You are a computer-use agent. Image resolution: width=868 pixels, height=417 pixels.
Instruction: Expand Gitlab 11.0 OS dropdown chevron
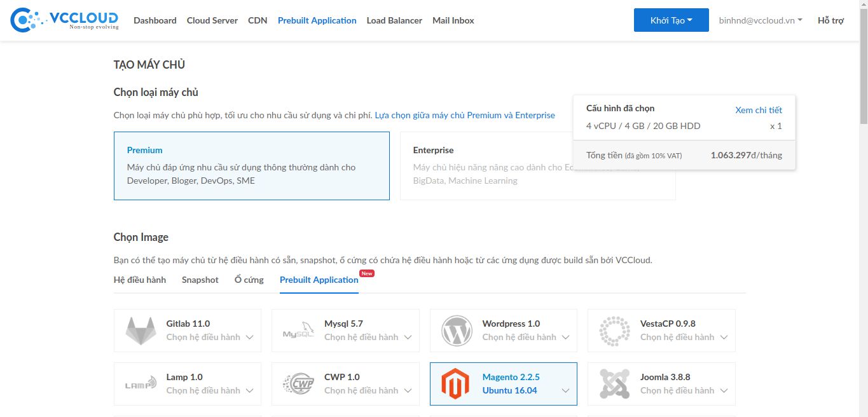click(x=249, y=338)
